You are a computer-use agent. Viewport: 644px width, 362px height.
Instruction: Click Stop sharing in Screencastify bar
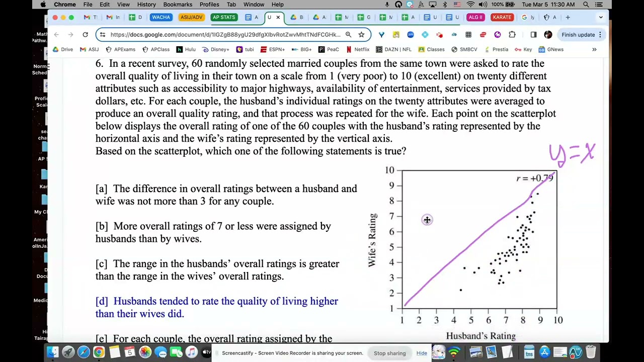click(389, 353)
